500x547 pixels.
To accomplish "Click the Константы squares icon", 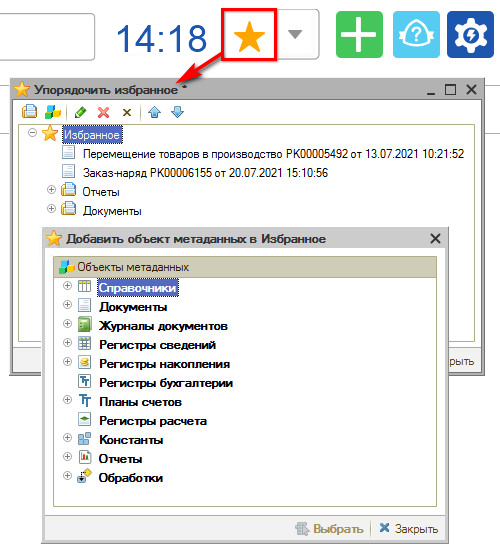I will [84, 438].
